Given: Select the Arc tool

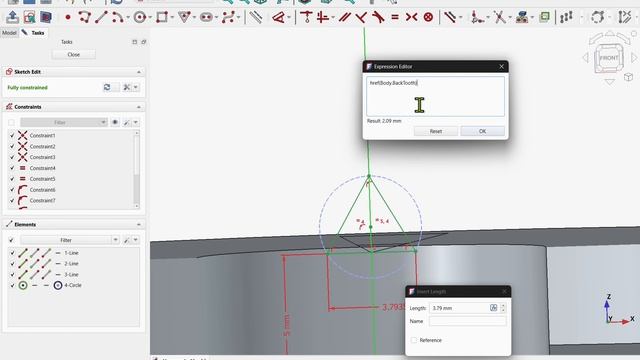Looking at the screenshot, I should (118, 17).
